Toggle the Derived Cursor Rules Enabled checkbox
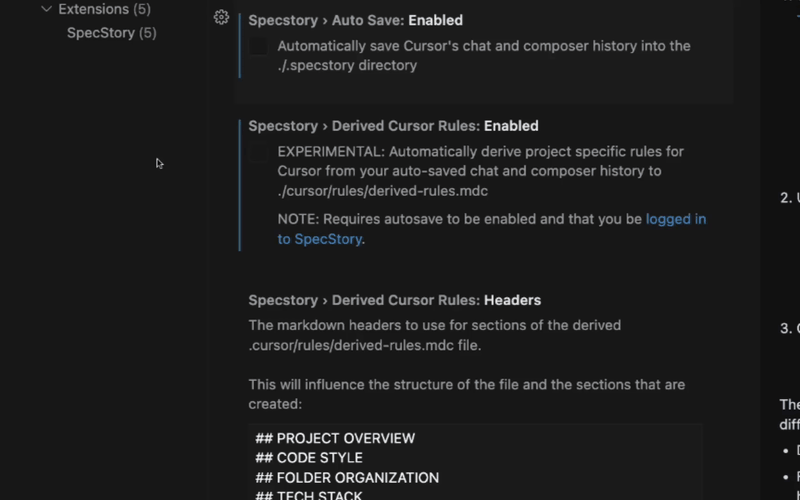The image size is (800, 500). pyautogui.click(x=258, y=153)
